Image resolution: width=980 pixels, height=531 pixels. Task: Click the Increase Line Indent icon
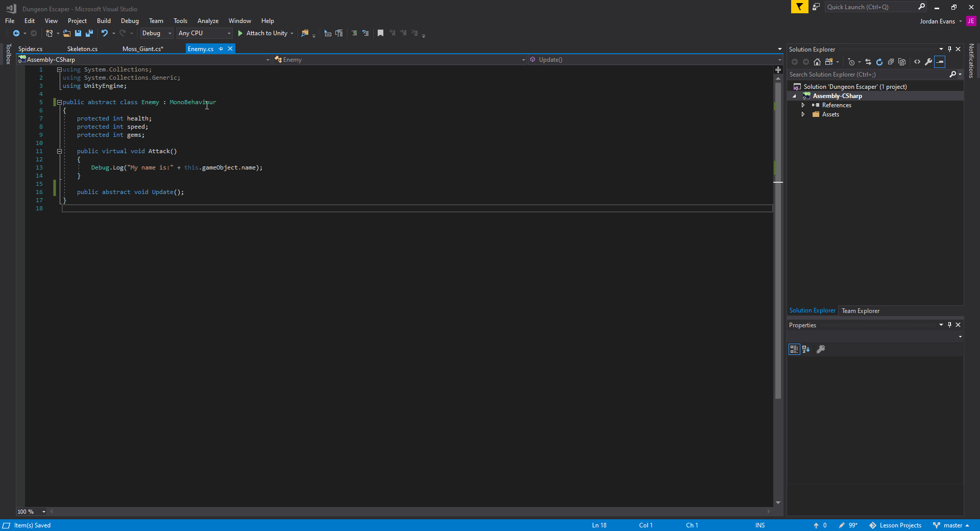pyautogui.click(x=354, y=33)
